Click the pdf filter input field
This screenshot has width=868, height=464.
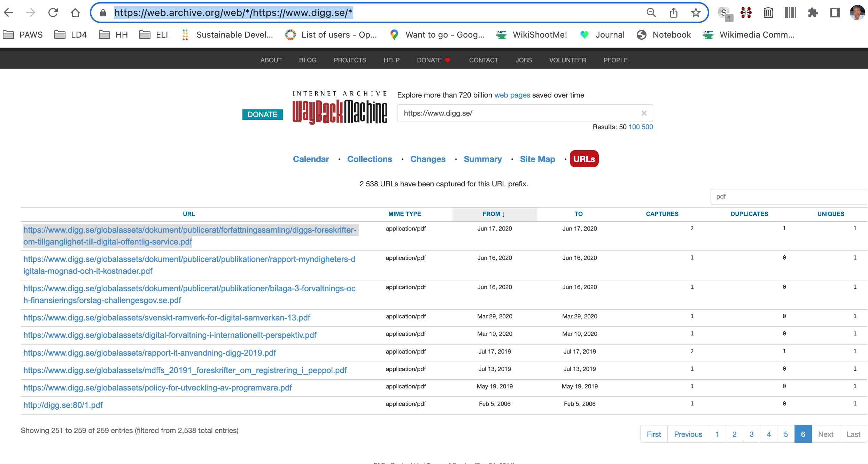pyautogui.click(x=788, y=196)
